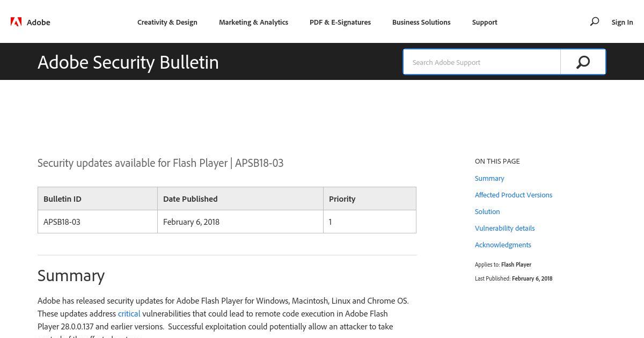The image size is (644, 338).
Task: Click the ON THIS PAGE label
Action: 497,161
